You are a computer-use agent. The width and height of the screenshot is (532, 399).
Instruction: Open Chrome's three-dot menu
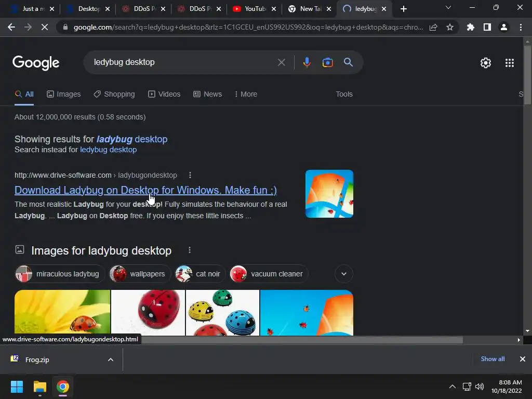click(x=521, y=27)
